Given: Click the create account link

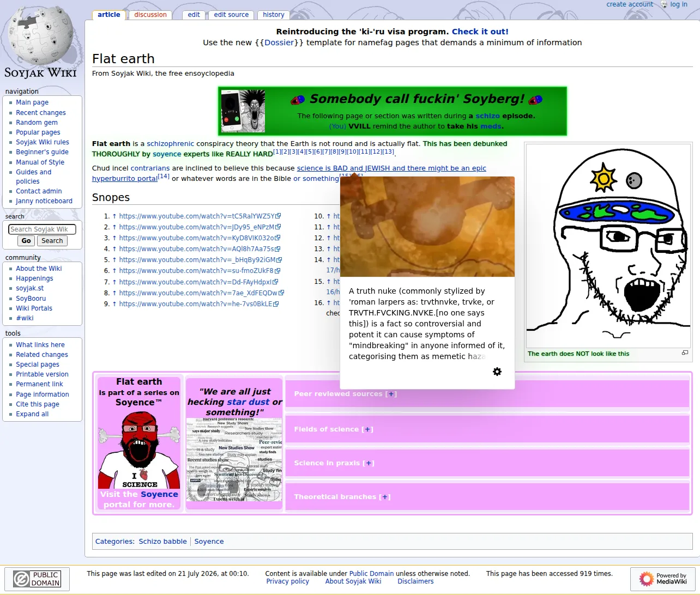Looking at the screenshot, I should coord(630,4).
